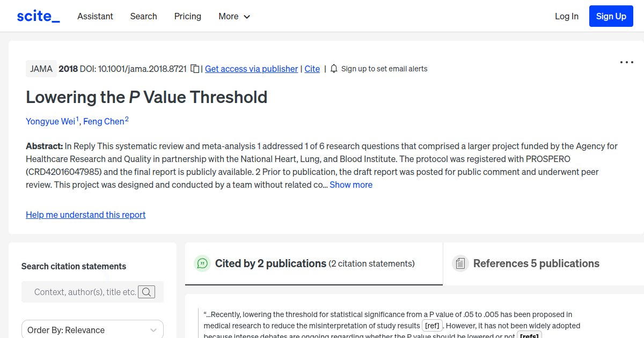Click the scite logo
The width and height of the screenshot is (644, 338).
click(38, 16)
